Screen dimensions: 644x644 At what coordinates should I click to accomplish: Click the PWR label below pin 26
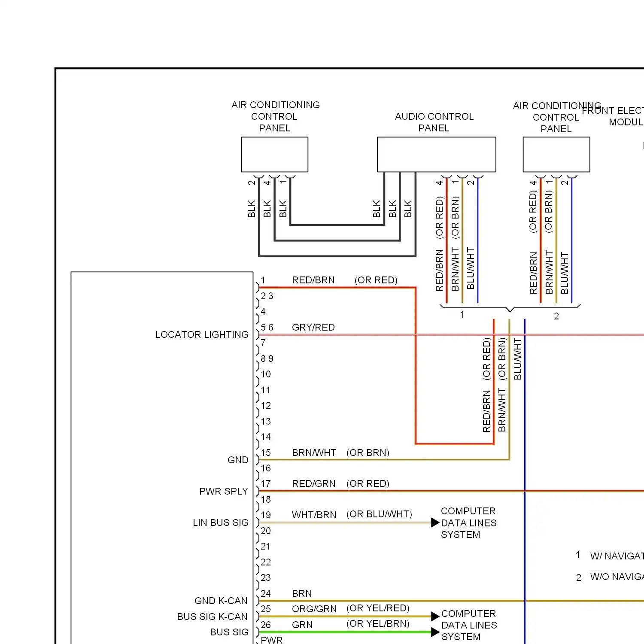272,640
